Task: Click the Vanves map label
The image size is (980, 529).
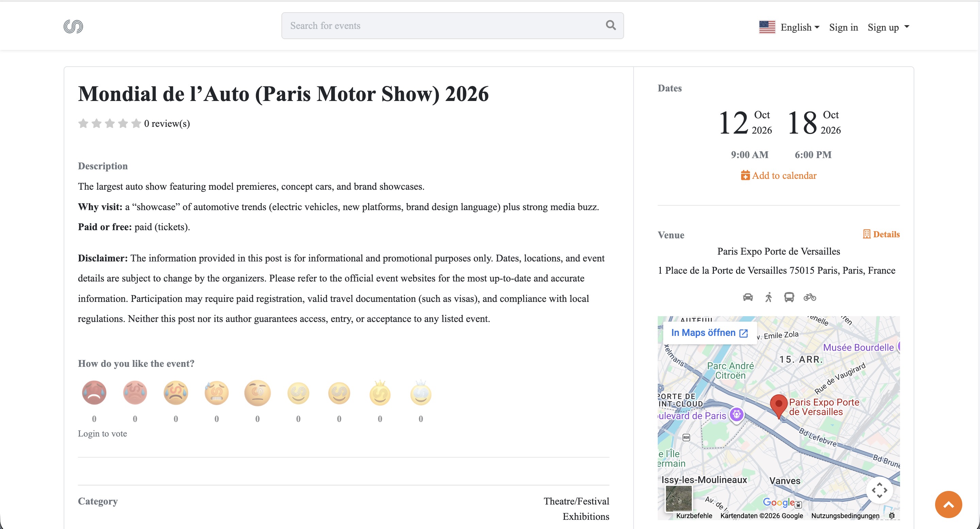Action: [785, 481]
